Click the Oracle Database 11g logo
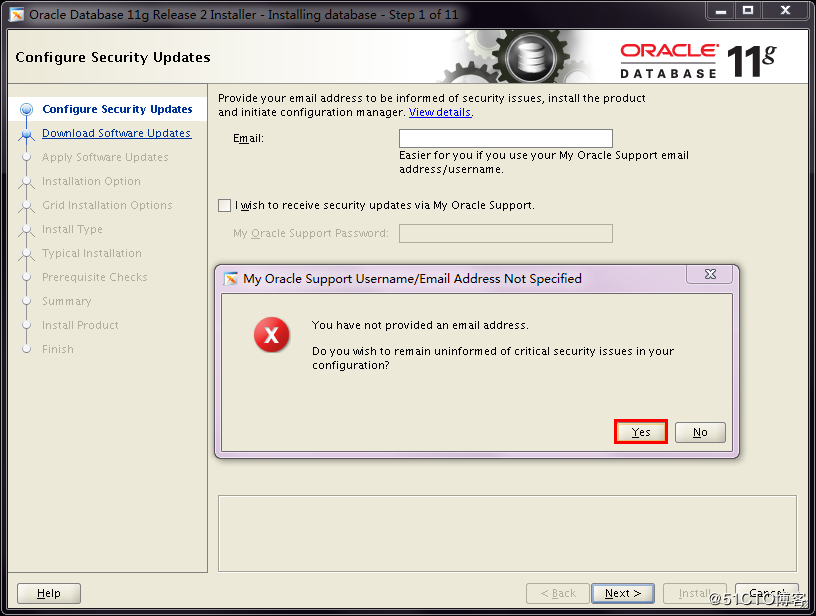The height and width of the screenshot is (616, 816). click(698, 60)
